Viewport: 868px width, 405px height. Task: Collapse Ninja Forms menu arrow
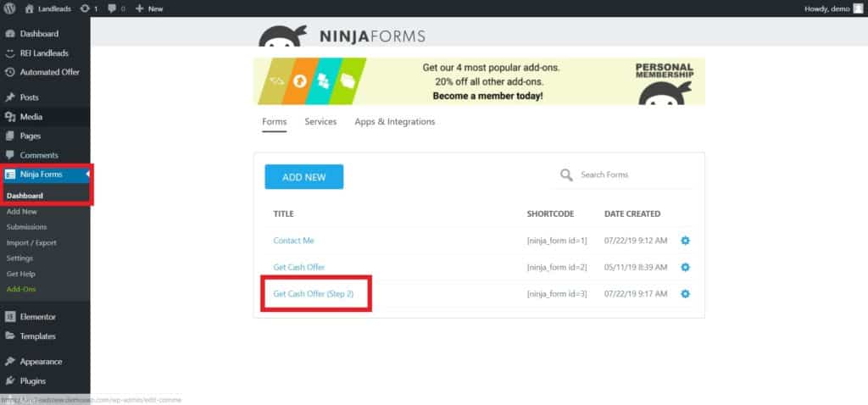pos(87,175)
